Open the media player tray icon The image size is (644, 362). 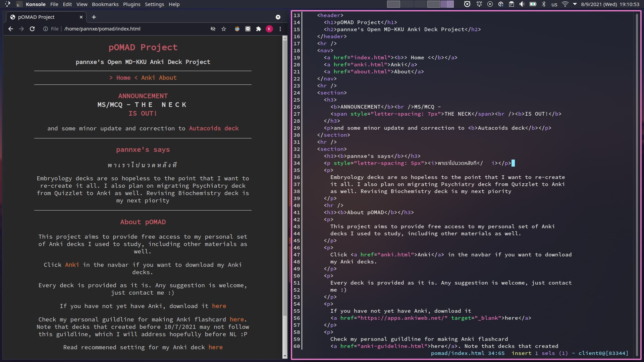[490, 4]
